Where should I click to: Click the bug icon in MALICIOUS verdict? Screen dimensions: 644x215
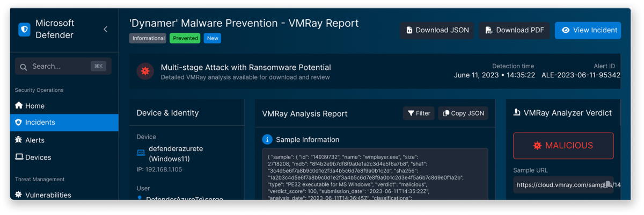[x=537, y=146]
